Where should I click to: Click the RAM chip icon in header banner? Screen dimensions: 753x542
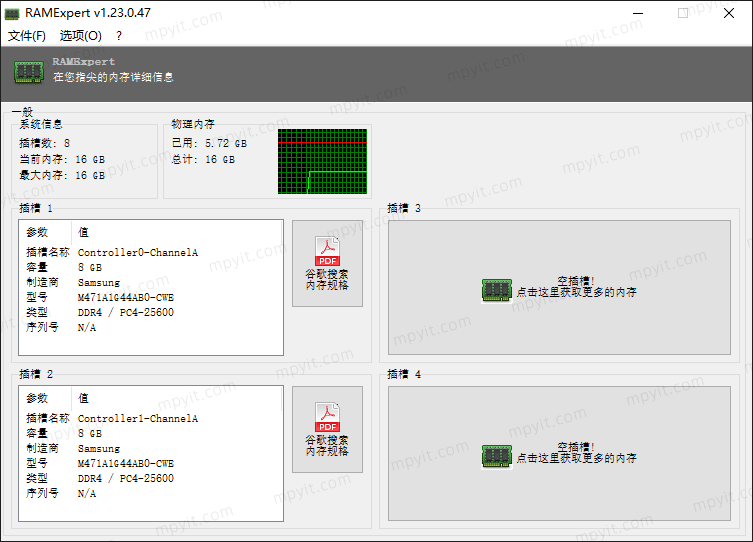pos(29,72)
